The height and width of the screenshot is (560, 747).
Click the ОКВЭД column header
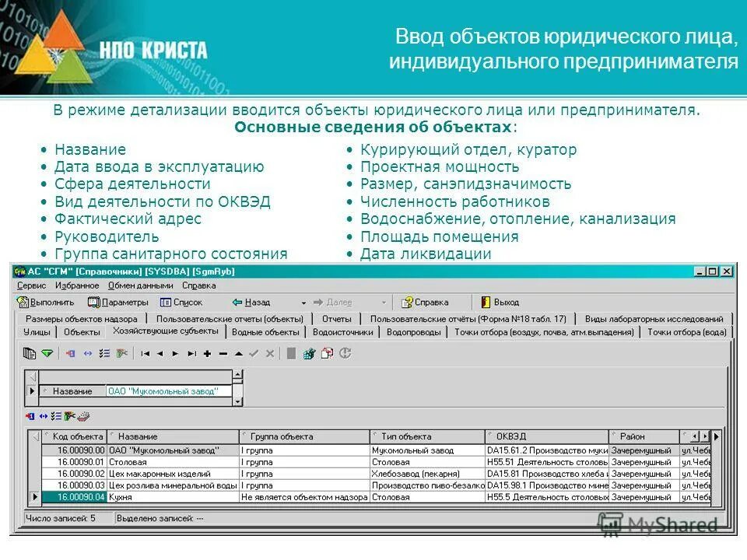point(547,436)
